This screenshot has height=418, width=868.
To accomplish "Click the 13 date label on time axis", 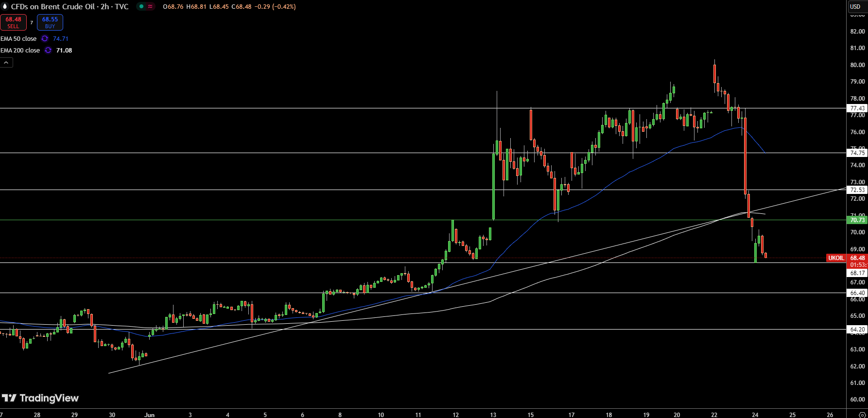I will (493, 415).
